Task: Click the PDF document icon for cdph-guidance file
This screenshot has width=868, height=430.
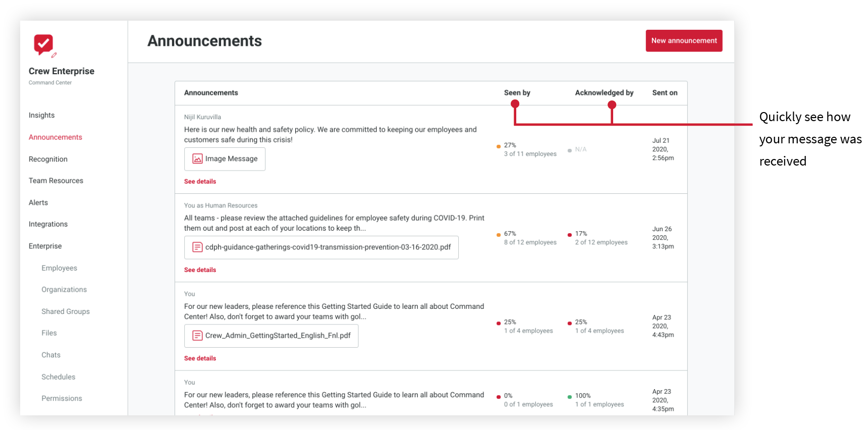Action: click(x=197, y=247)
